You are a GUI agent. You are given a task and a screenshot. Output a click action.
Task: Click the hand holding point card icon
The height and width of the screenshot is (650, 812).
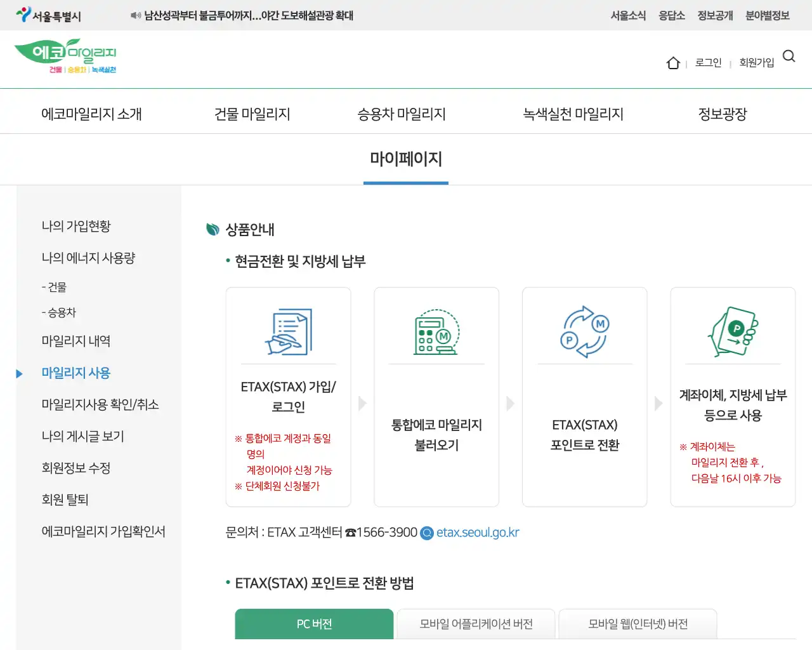point(733,331)
